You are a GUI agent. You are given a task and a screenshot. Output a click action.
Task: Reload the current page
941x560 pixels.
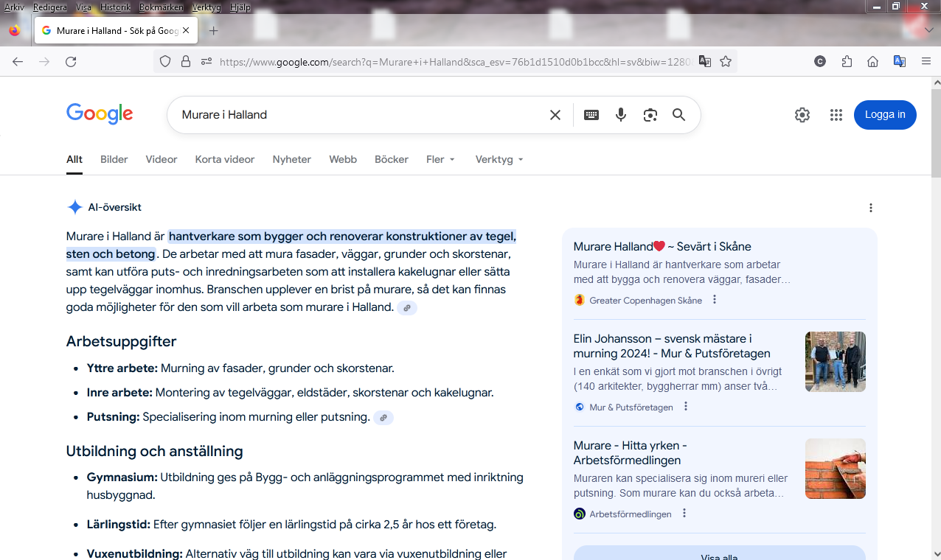(x=71, y=62)
